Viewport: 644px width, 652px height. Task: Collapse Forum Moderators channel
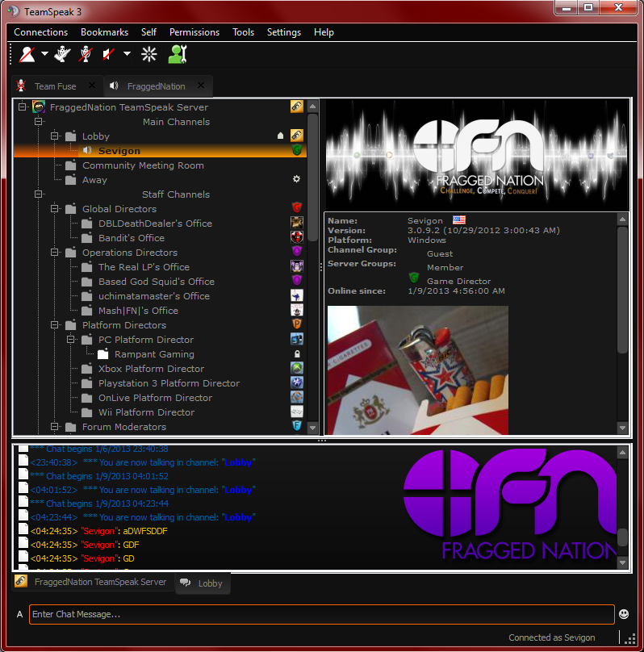pos(54,427)
